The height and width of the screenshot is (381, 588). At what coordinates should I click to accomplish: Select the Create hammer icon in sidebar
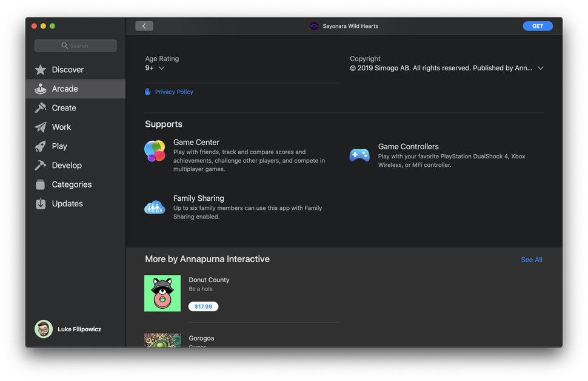(x=41, y=108)
